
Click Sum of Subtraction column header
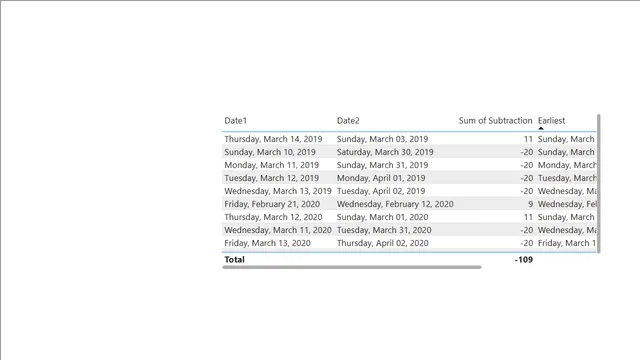tap(495, 121)
